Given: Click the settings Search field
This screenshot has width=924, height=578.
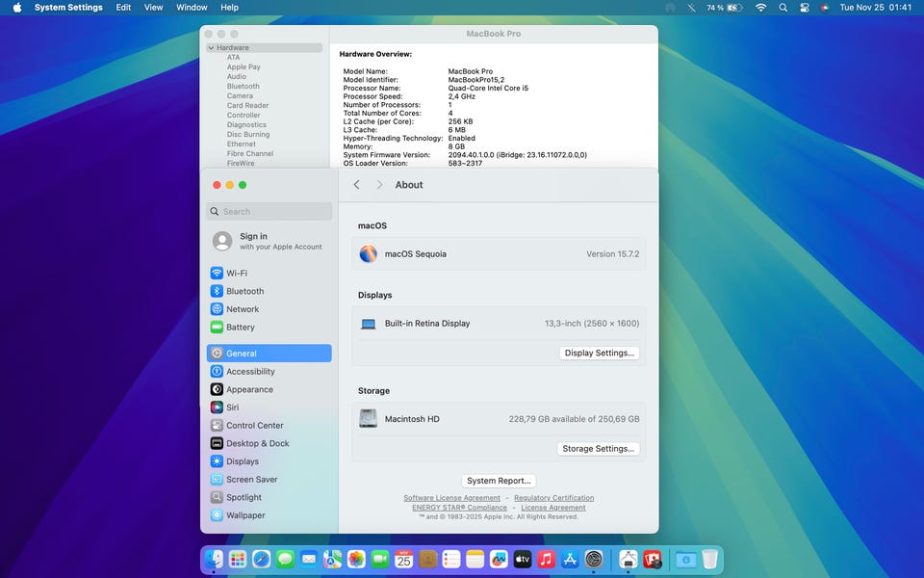Looking at the screenshot, I should point(269,212).
